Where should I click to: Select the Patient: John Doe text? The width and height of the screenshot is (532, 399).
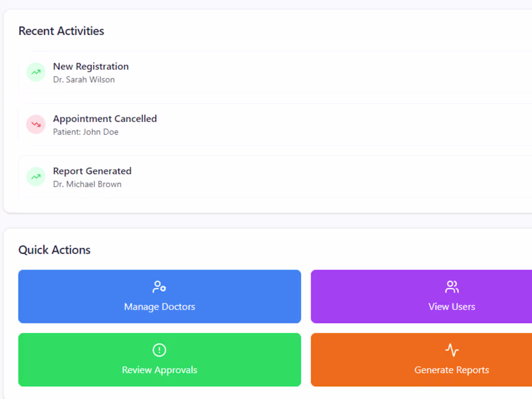pos(86,132)
